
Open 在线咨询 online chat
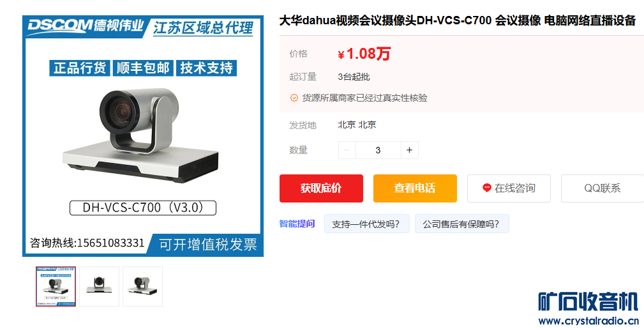click(509, 188)
